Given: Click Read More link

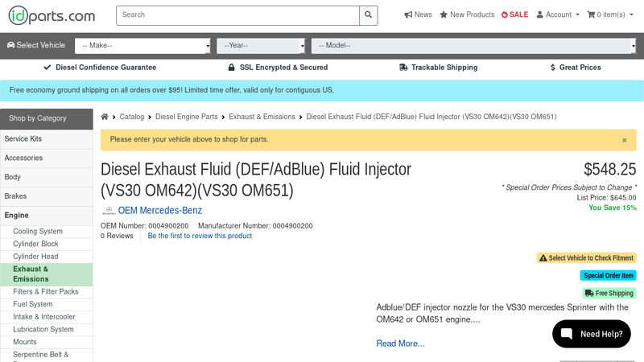Looking at the screenshot, I should tap(400, 343).
